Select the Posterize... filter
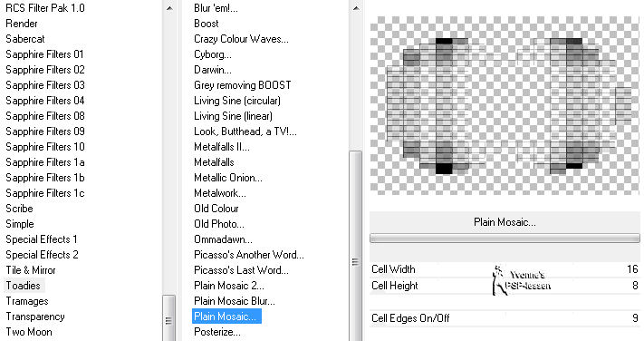 [217, 332]
